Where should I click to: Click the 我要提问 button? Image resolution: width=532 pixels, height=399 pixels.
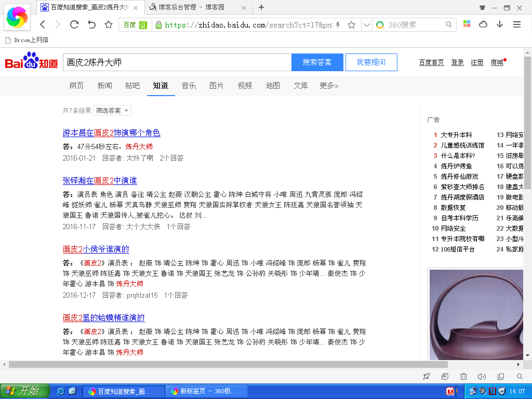[371, 62]
